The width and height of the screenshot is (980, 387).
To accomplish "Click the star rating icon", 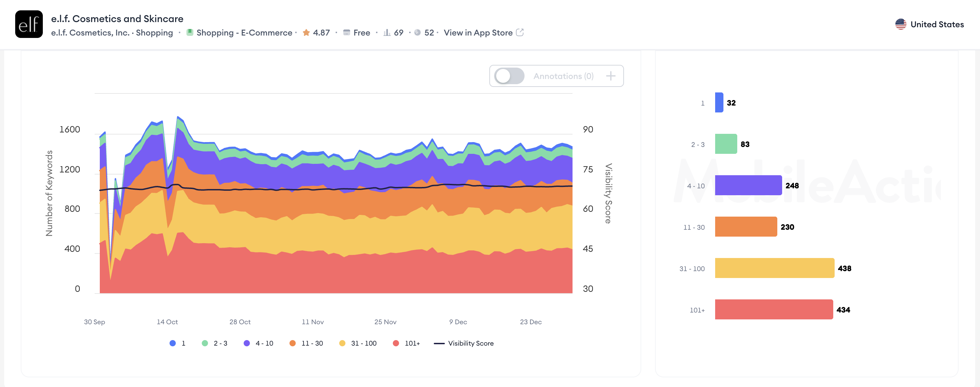I will (306, 33).
